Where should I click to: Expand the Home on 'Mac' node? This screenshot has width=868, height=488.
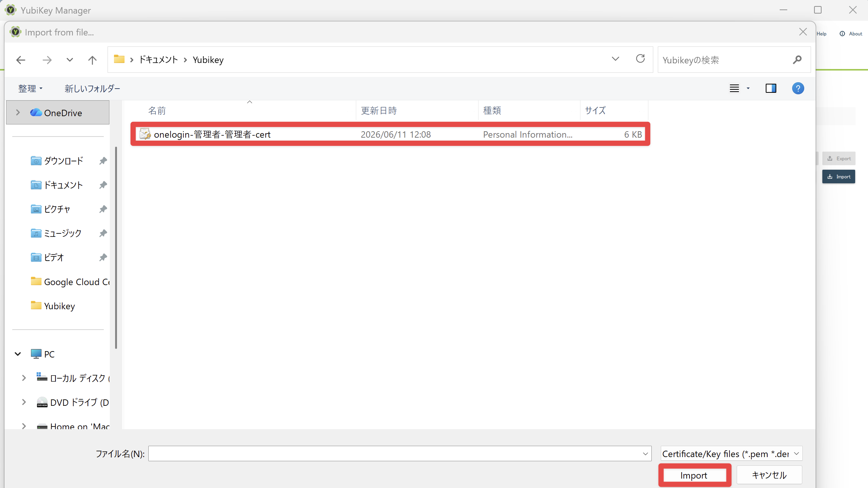point(24,426)
